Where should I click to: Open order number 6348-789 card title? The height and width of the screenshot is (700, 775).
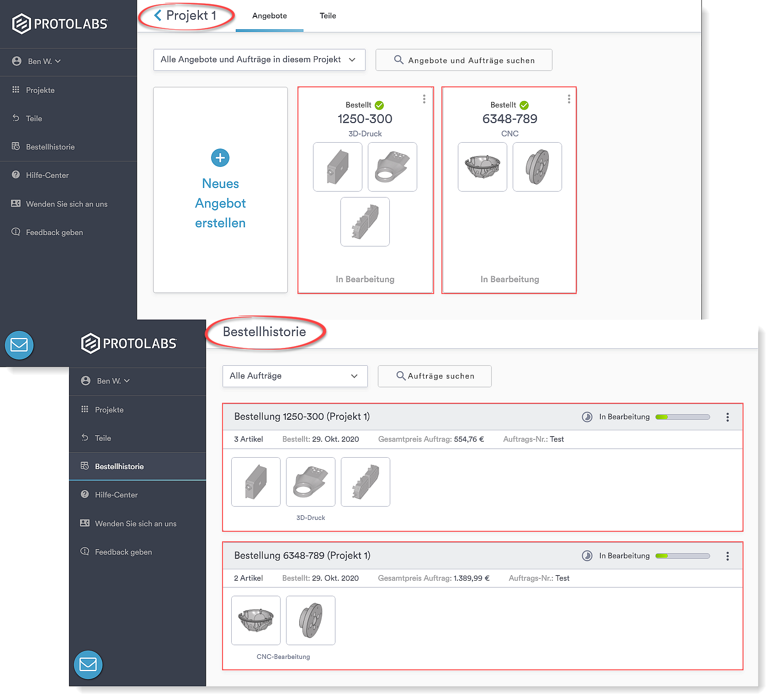click(x=510, y=119)
